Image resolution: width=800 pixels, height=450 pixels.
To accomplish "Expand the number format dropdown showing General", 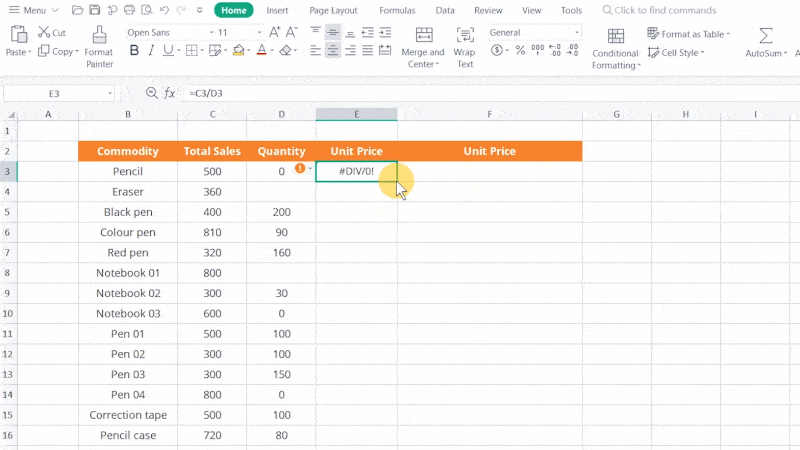I will (x=577, y=33).
